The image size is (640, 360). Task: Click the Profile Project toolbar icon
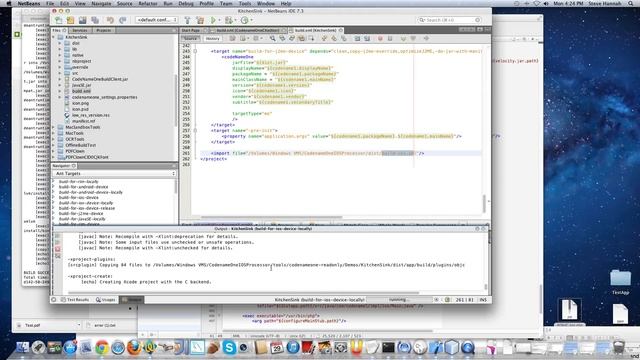[x=244, y=20]
